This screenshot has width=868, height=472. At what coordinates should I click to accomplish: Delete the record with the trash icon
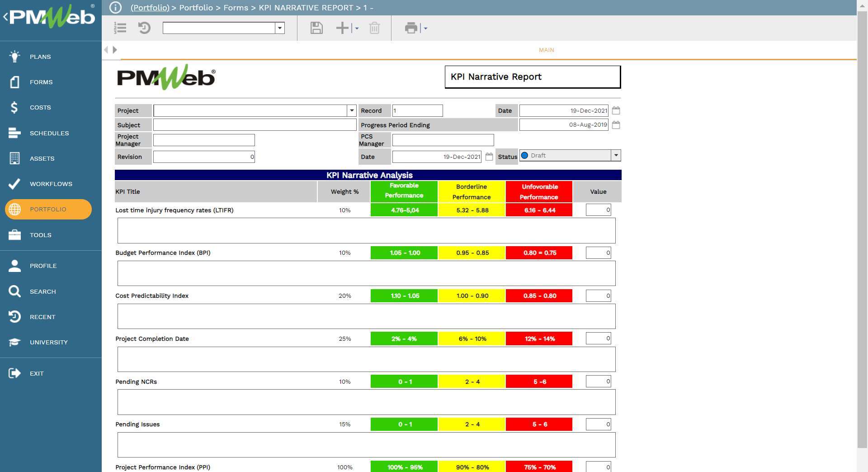[374, 28]
